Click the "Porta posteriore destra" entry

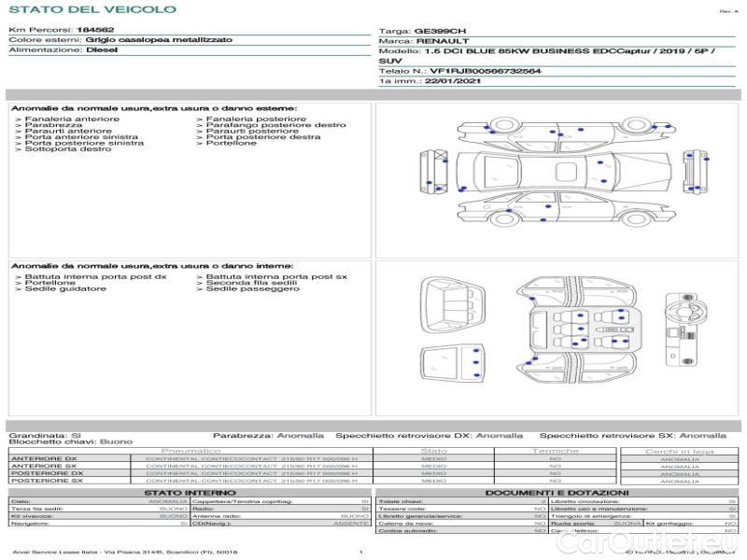point(263,136)
